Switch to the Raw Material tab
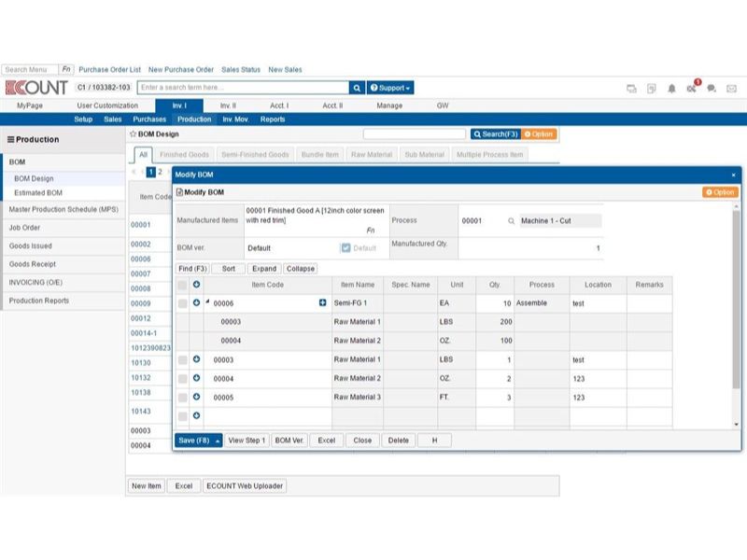 click(372, 155)
